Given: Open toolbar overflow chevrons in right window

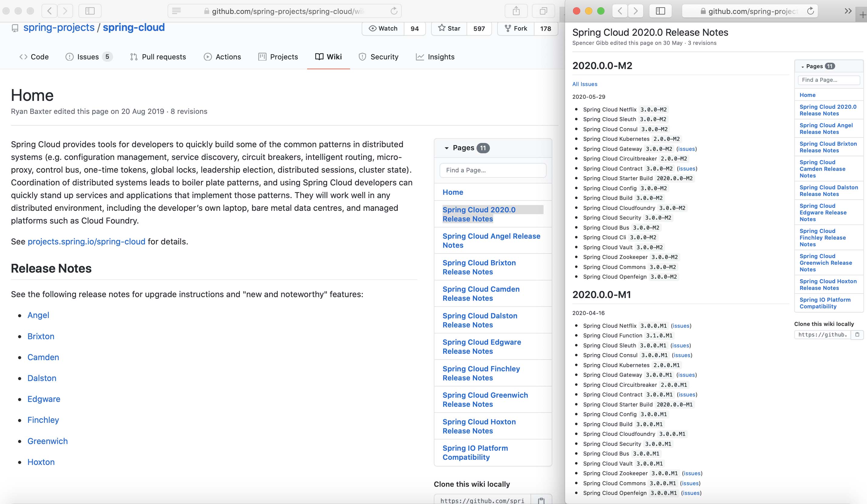Looking at the screenshot, I should (x=848, y=11).
